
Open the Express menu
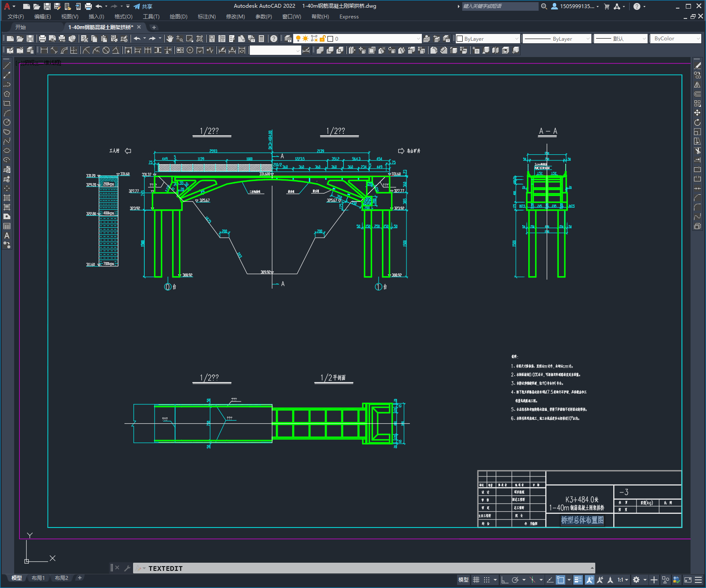[x=349, y=17]
